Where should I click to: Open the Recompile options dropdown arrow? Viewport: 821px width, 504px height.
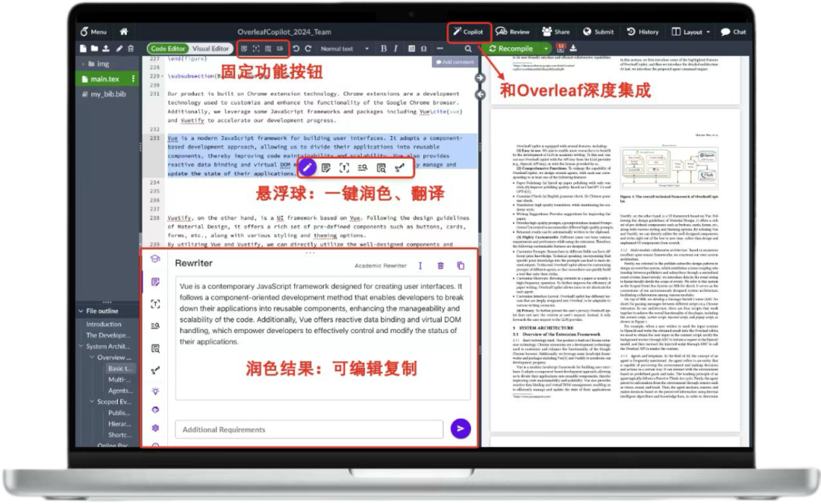[546, 49]
